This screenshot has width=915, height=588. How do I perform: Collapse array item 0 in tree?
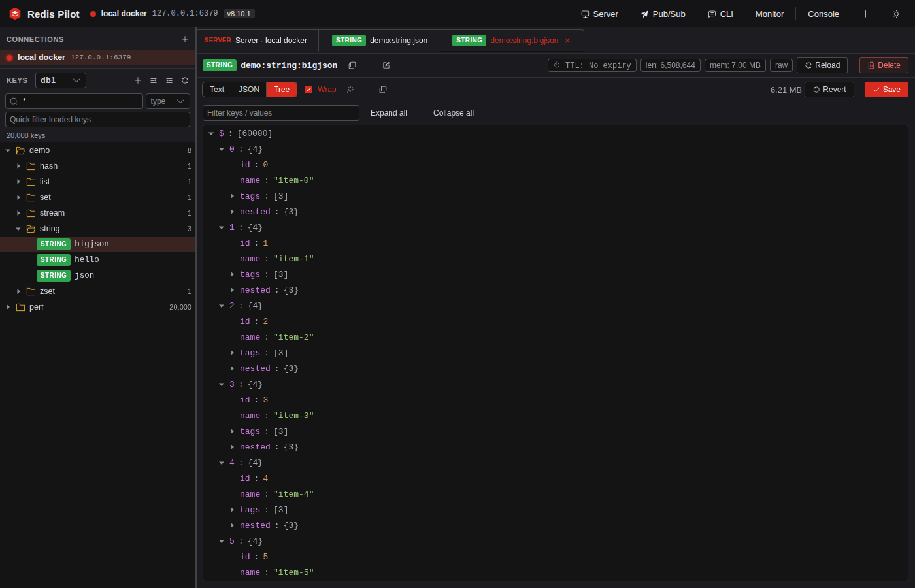tap(222, 149)
